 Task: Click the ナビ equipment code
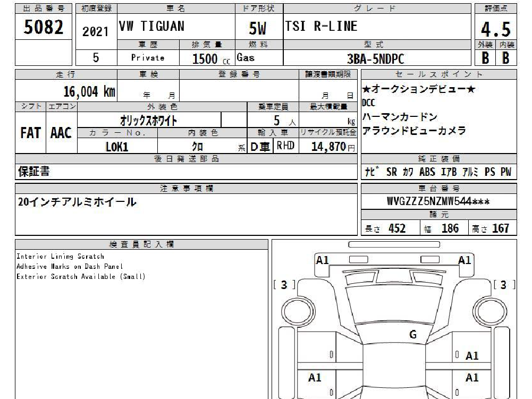(x=372, y=172)
